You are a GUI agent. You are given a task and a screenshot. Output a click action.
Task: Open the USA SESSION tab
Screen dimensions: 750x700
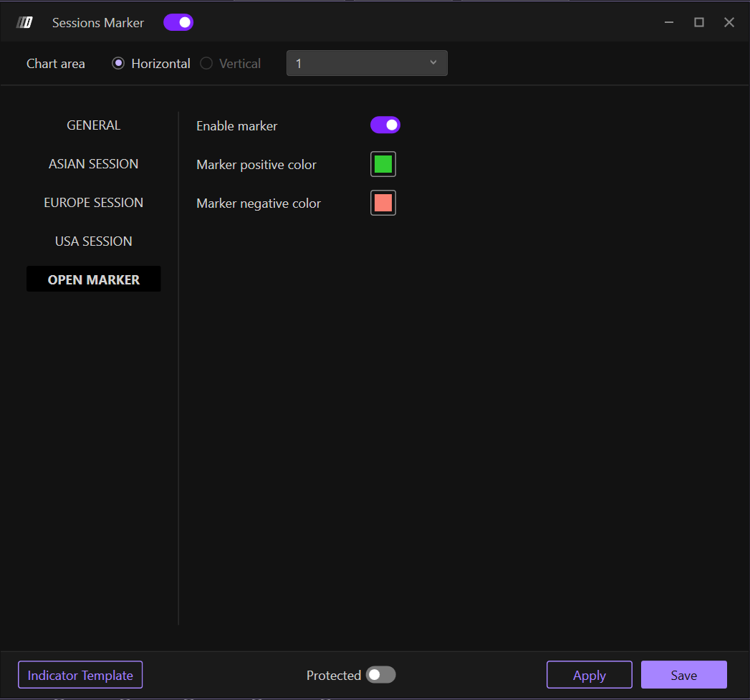pyautogui.click(x=94, y=241)
